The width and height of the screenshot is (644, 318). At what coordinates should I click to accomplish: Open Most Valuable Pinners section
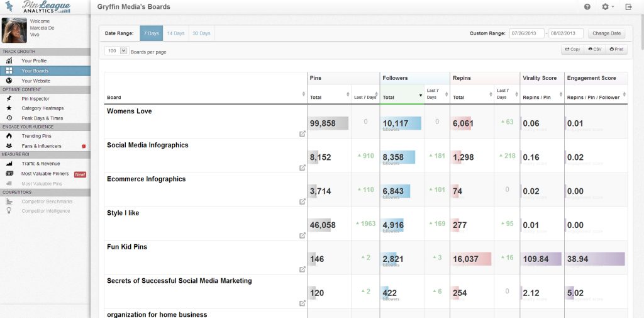45,174
